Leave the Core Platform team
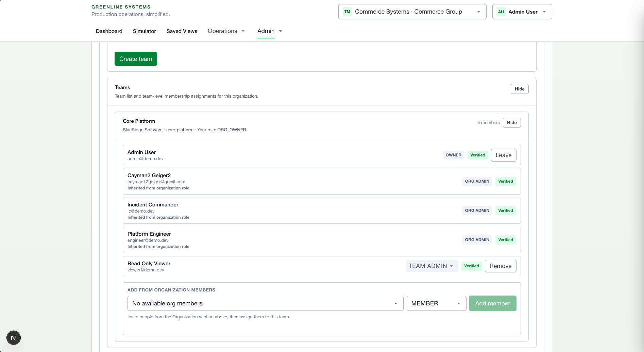 coord(503,155)
